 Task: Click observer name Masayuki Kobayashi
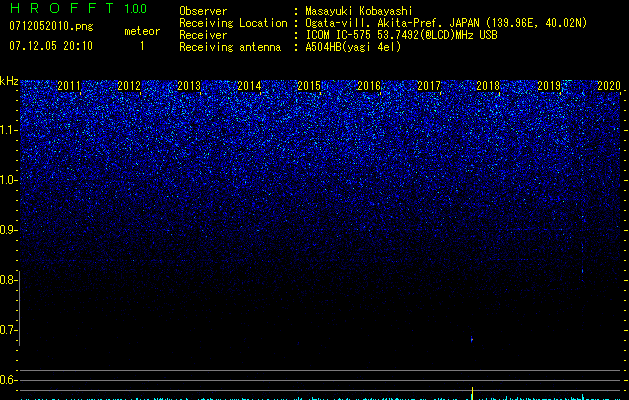pos(359,11)
